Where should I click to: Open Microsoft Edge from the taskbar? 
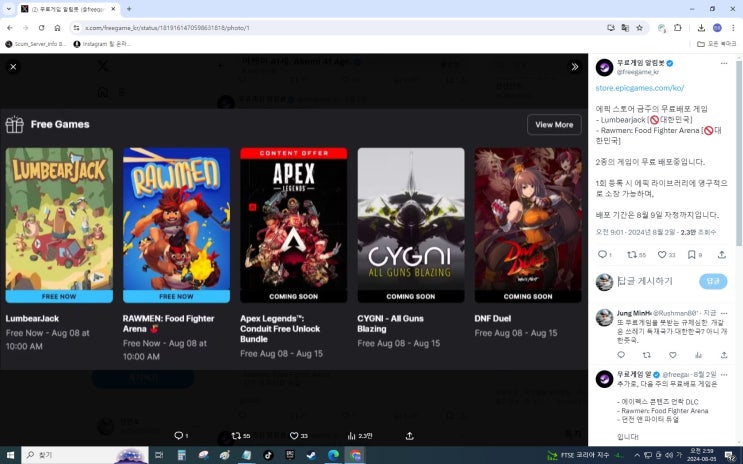pos(333,455)
